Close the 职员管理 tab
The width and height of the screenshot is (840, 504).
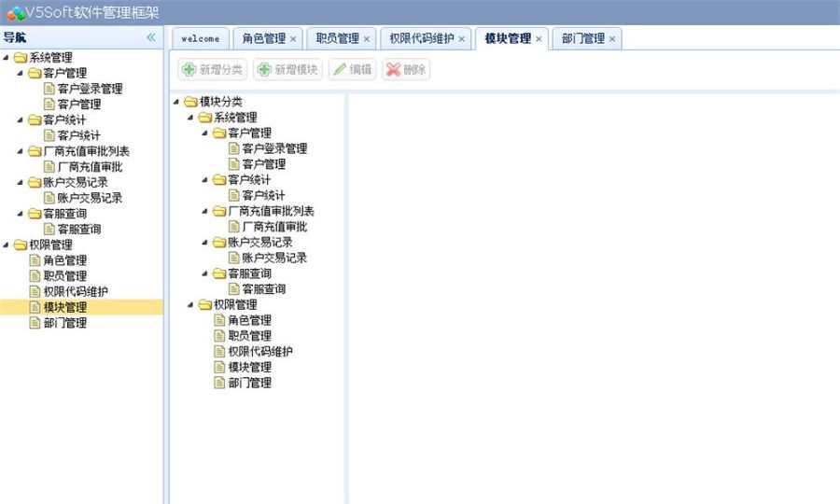click(x=367, y=39)
